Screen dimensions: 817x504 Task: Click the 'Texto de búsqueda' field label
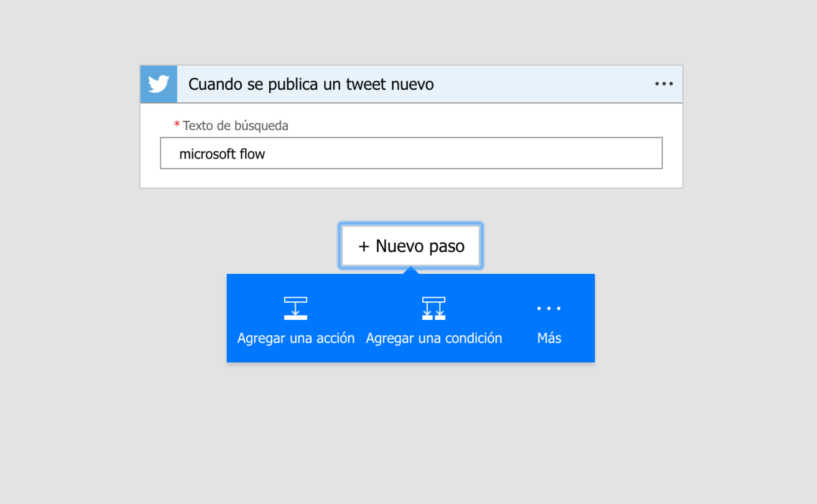point(236,126)
